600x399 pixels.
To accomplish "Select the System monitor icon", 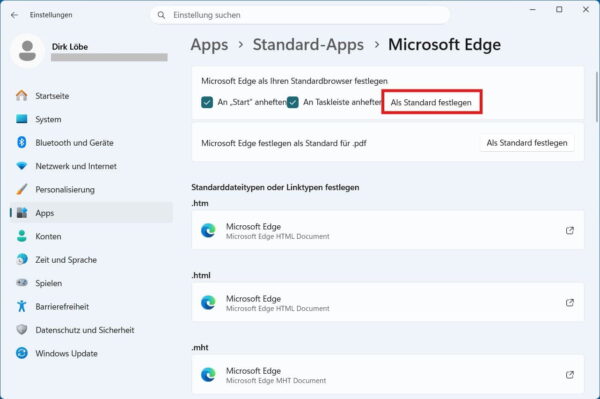I will point(22,119).
